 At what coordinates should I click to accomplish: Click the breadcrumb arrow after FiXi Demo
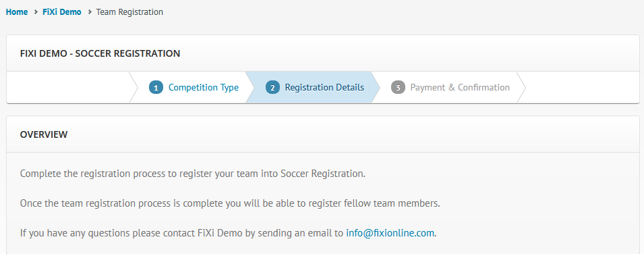90,12
